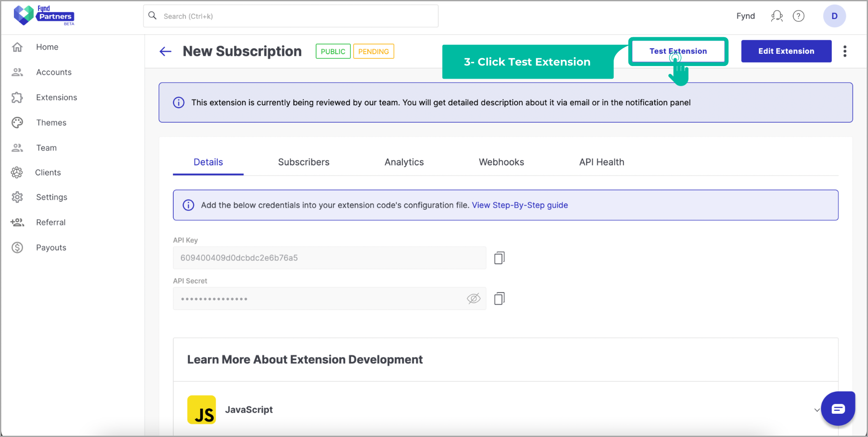The height and width of the screenshot is (437, 868).
Task: Open Settings in the sidebar
Action: point(52,197)
